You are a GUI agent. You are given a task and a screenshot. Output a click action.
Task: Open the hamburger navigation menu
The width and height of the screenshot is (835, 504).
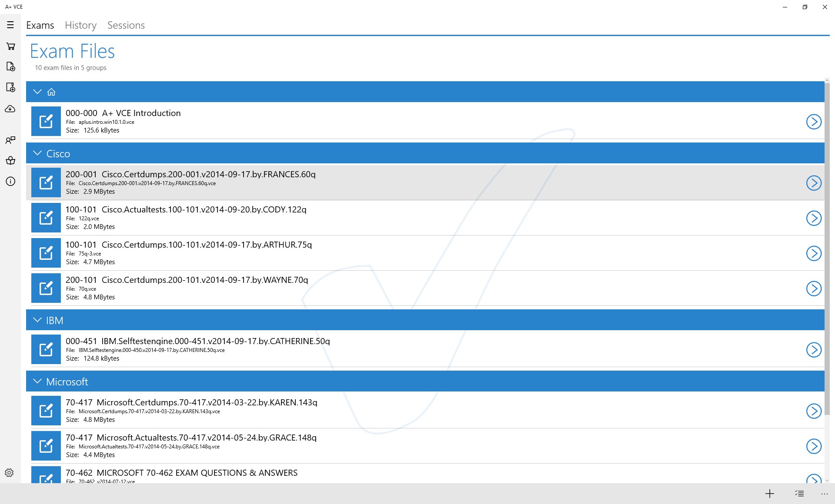coord(10,25)
